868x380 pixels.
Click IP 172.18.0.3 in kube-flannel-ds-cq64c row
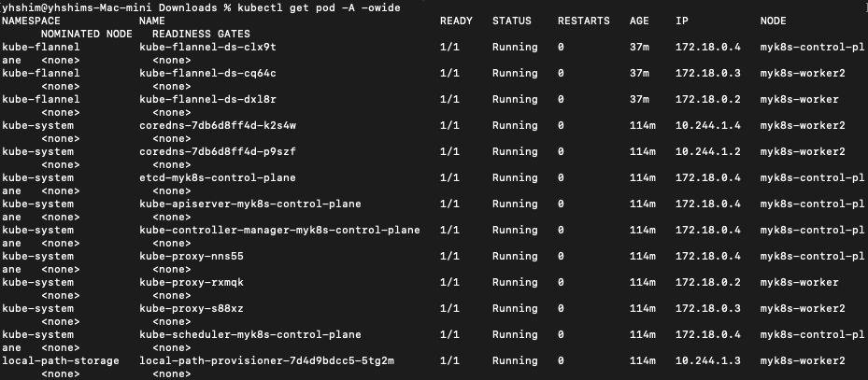708,73
